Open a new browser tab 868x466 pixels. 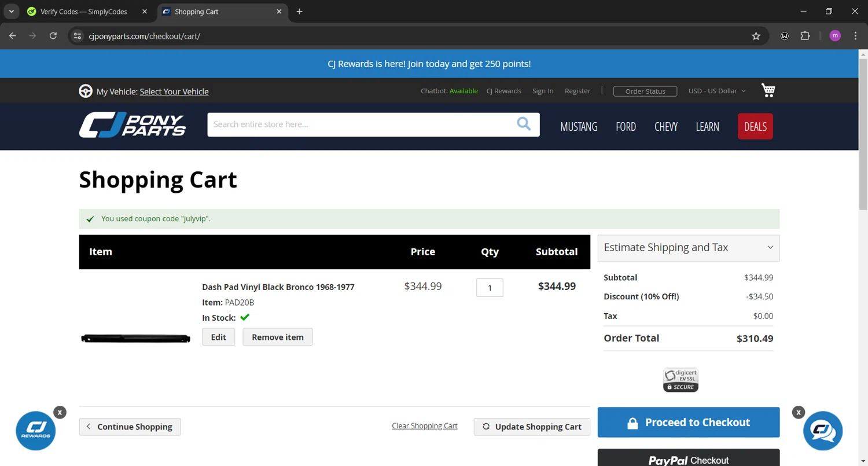(x=299, y=12)
